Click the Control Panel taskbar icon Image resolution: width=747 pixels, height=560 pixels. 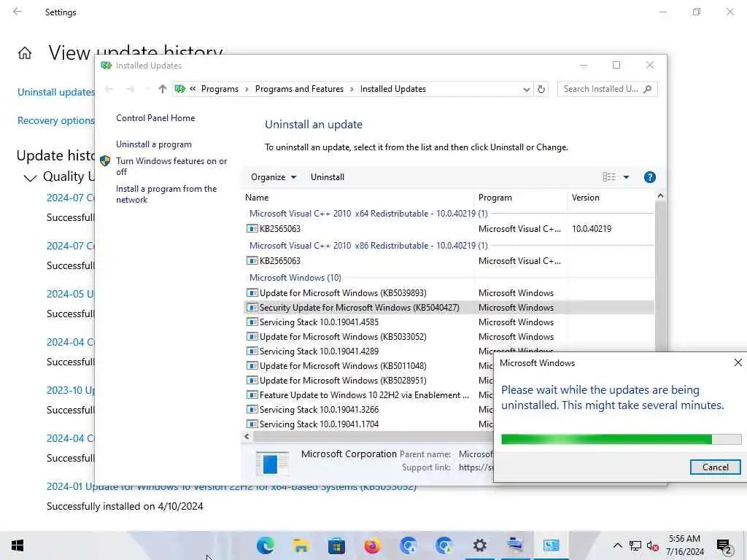point(551,545)
